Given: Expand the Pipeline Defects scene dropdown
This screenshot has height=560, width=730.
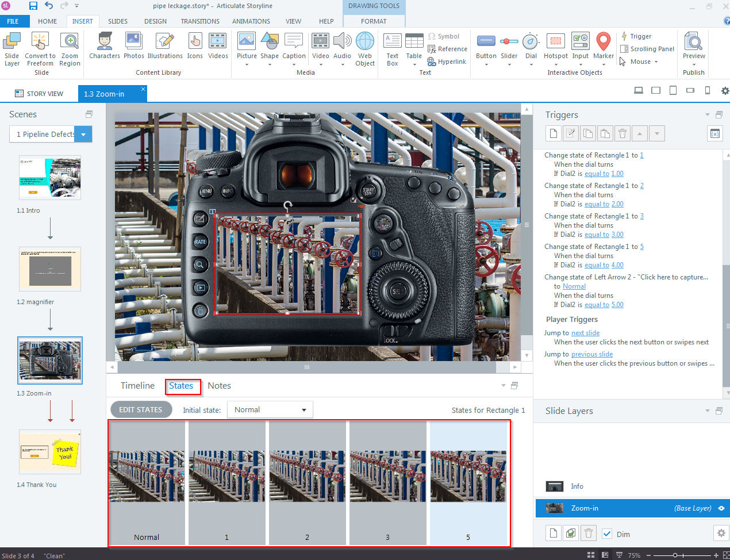Looking at the screenshot, I should (x=83, y=135).
